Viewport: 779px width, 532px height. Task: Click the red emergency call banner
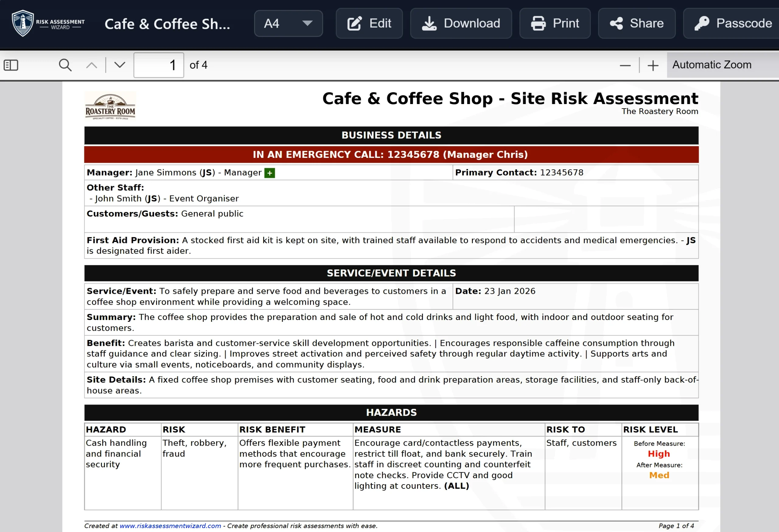[x=391, y=155]
